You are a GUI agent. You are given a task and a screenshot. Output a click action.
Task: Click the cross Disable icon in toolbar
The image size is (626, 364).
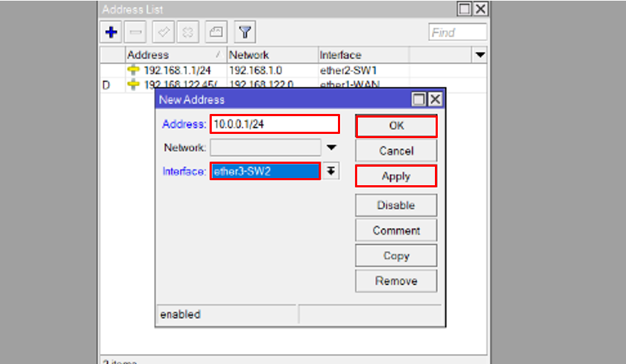pyautogui.click(x=188, y=32)
